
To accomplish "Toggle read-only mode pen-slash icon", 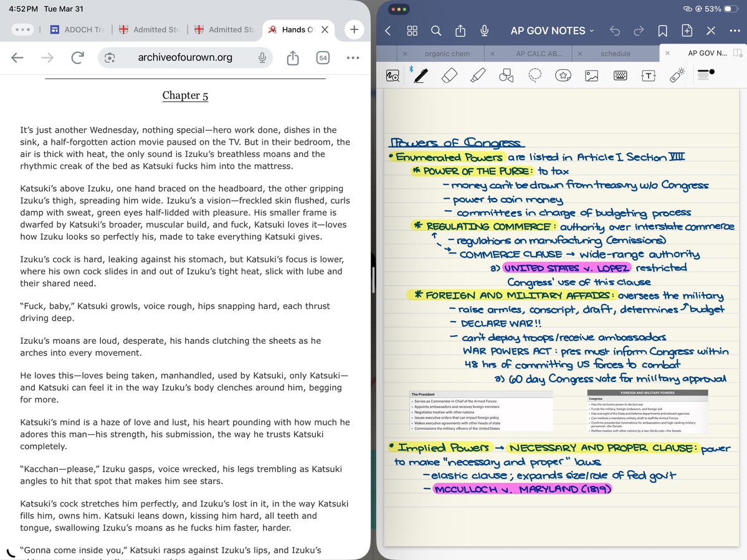I will pyautogui.click(x=711, y=31).
